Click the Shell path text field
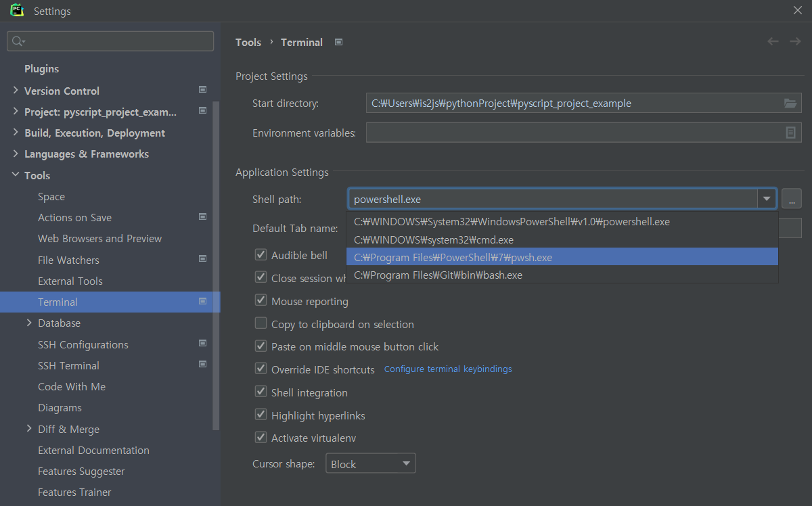Image resolution: width=812 pixels, height=506 pixels. (x=553, y=199)
